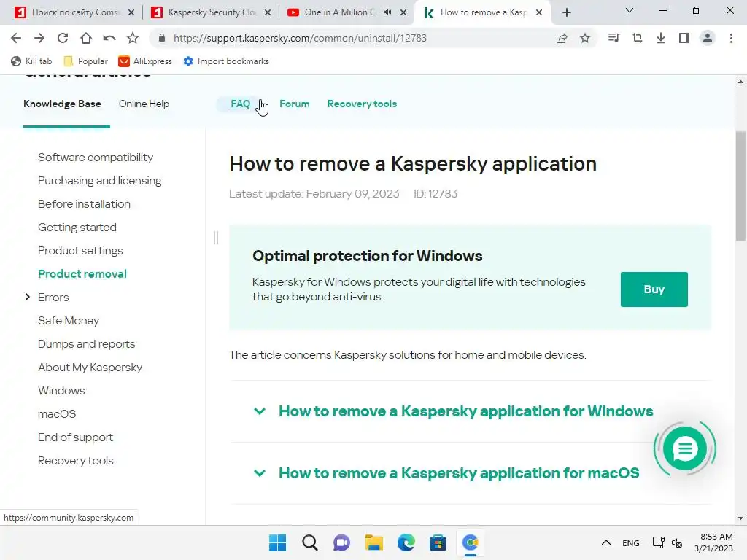This screenshot has height=560, width=747.
Task: Open the FAQ link
Action: pyautogui.click(x=240, y=104)
